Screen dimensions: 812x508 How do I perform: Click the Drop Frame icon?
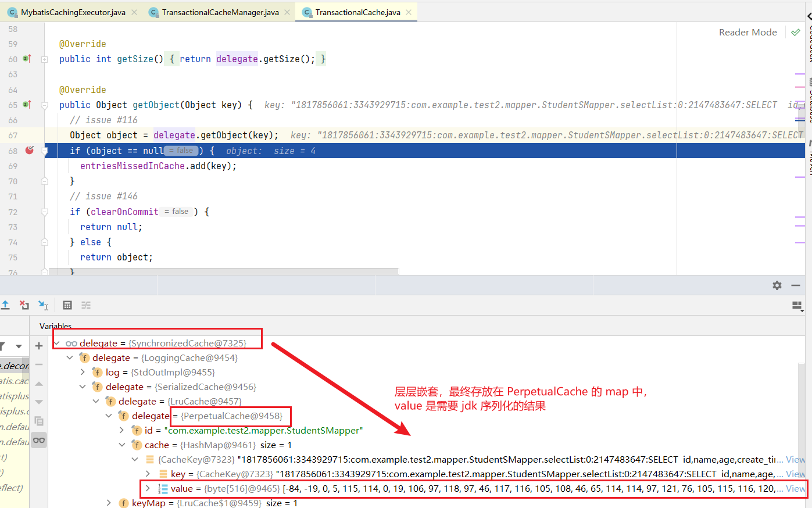tap(24, 305)
